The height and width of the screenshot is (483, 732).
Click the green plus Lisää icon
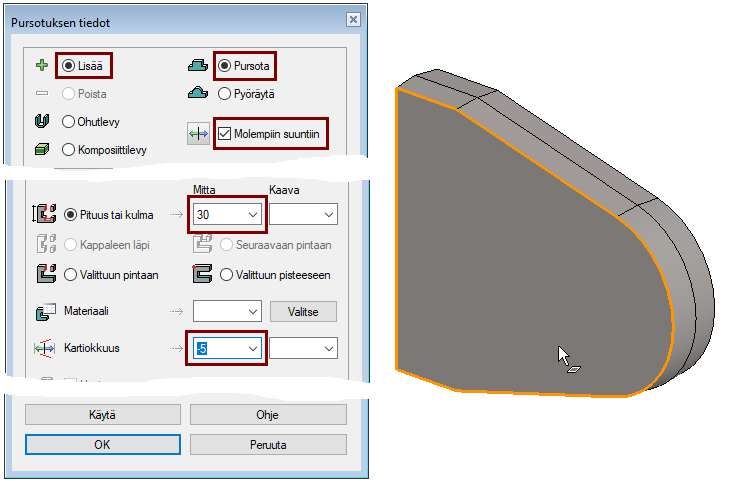point(41,66)
